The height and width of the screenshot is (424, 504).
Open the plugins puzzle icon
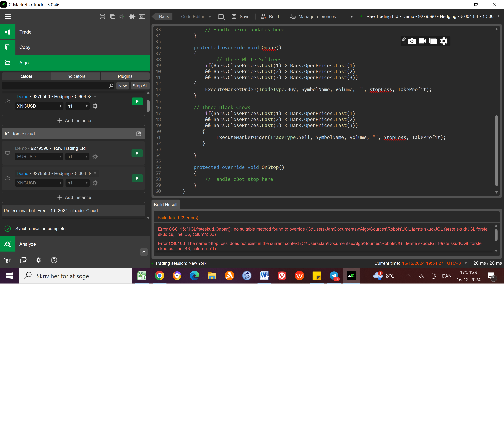coord(132,17)
